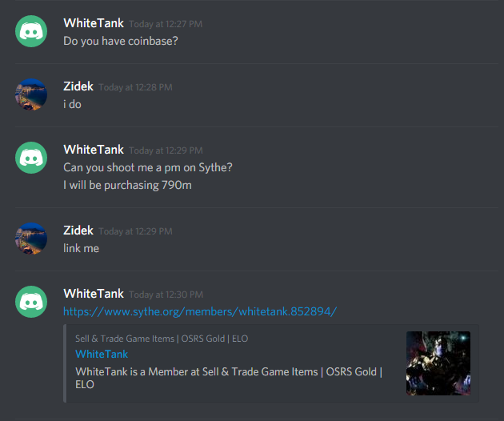Open the sythe.org members whitetank link
Viewport: 504px width, 421px height.
(200, 311)
